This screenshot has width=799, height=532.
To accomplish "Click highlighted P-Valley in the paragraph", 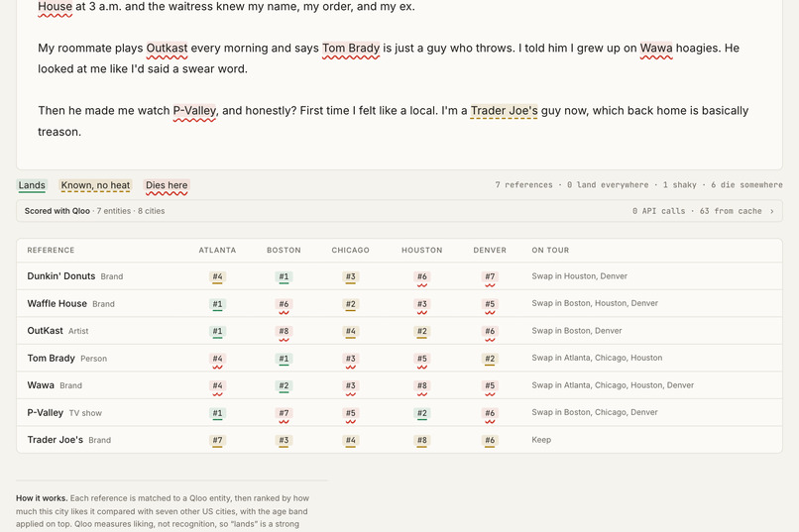I will tap(194, 111).
